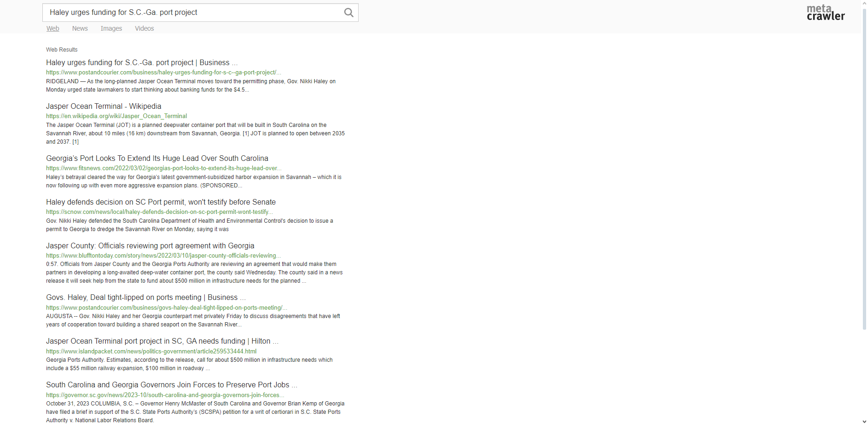Click the scnow.com green URL

(x=159, y=212)
